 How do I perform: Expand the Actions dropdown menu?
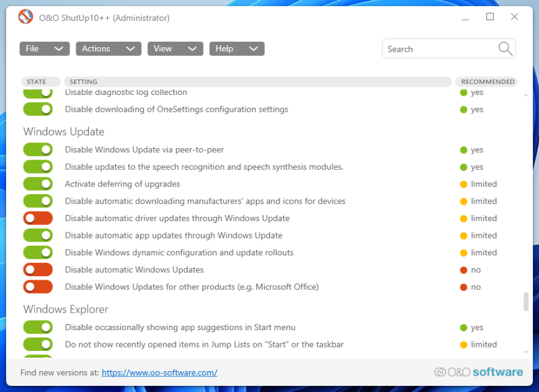pyautogui.click(x=108, y=48)
